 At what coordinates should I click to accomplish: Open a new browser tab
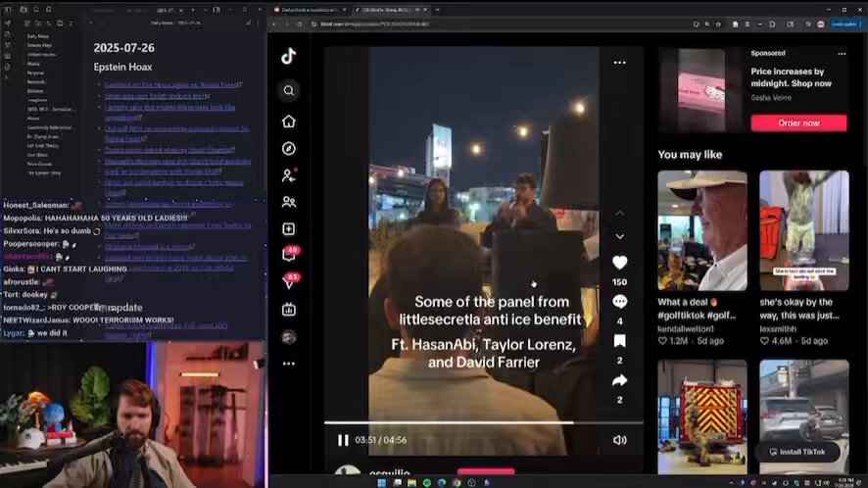[x=437, y=10]
